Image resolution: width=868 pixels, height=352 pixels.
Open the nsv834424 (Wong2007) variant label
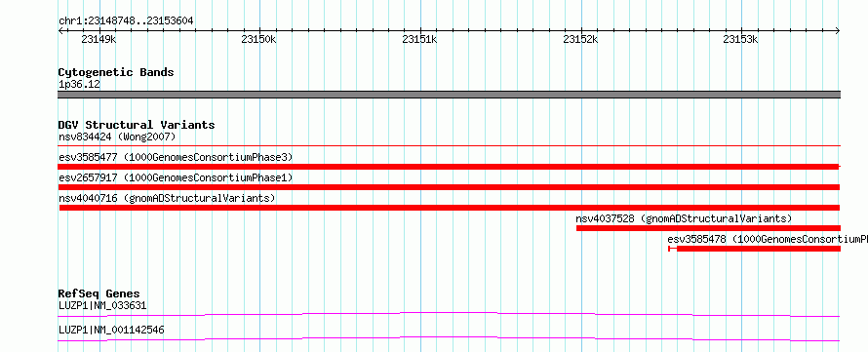(x=117, y=137)
